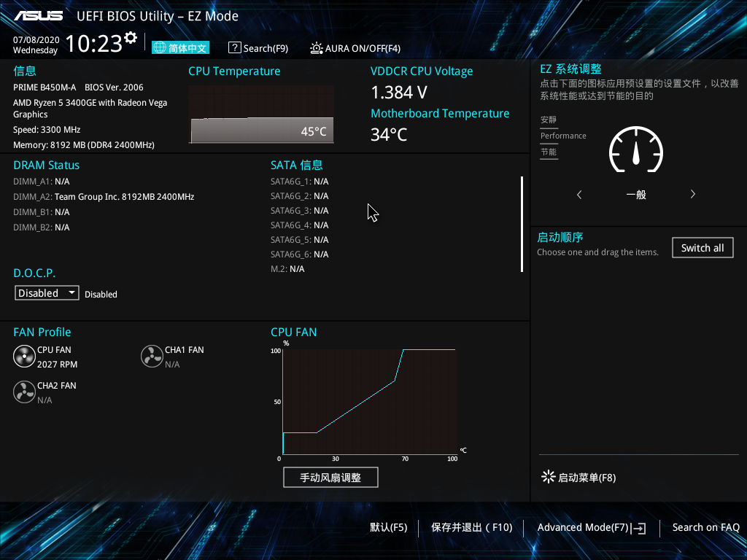Open the clock settings via the gear icon

pyautogui.click(x=129, y=37)
